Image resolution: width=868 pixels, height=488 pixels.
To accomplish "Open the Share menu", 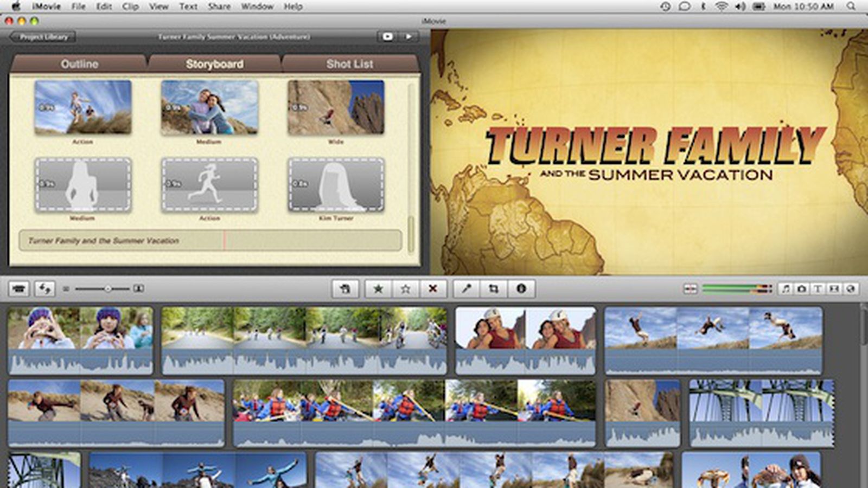I will pos(219,7).
